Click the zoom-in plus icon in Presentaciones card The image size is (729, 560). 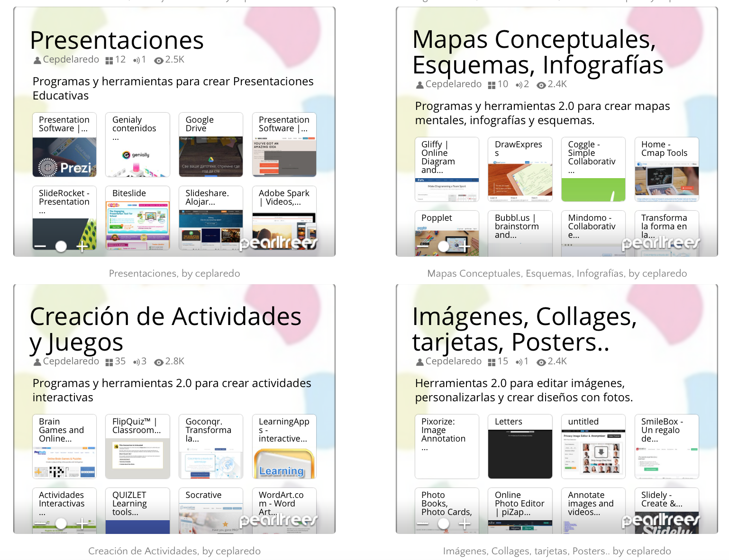click(82, 246)
